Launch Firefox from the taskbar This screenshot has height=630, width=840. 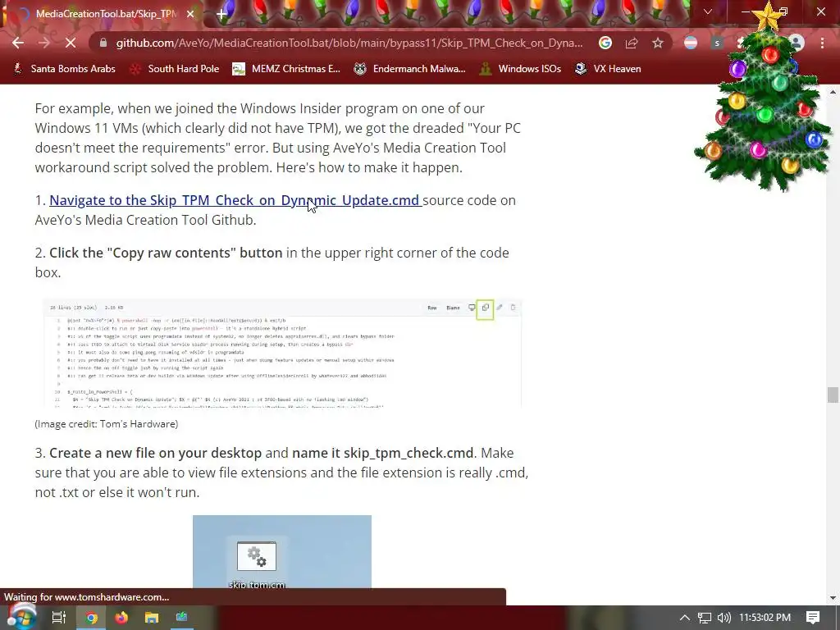tap(121, 618)
